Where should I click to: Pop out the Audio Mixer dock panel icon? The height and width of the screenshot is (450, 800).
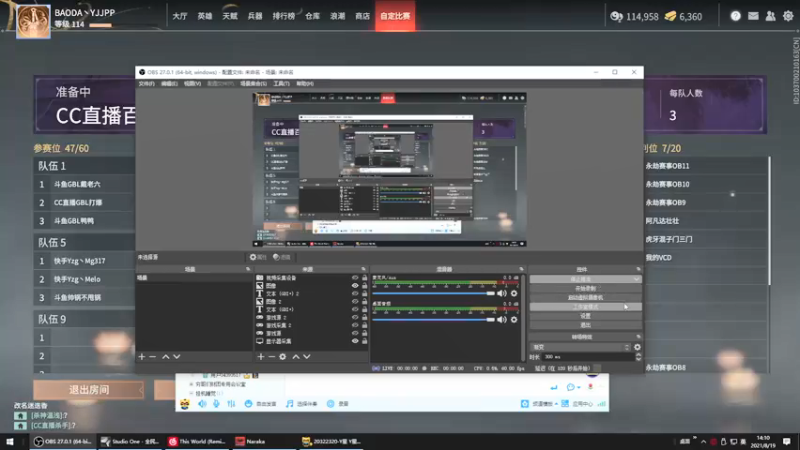[x=521, y=269]
